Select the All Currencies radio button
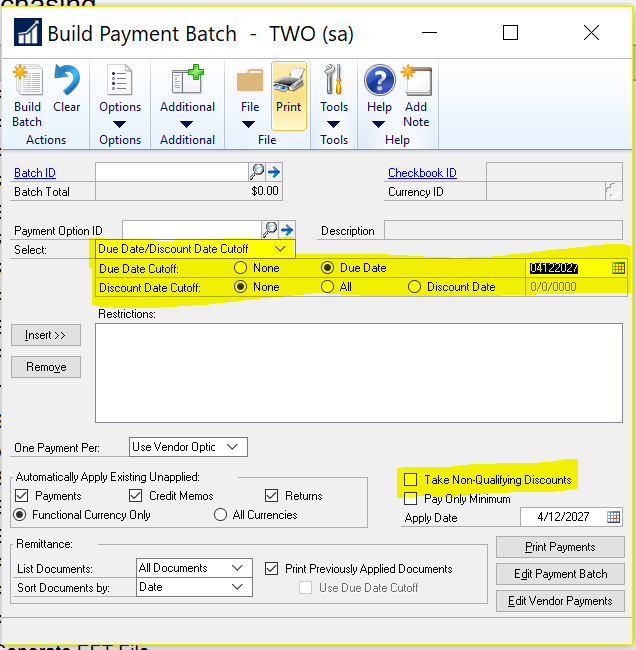Viewport: 636px width, 650px height. [221, 515]
